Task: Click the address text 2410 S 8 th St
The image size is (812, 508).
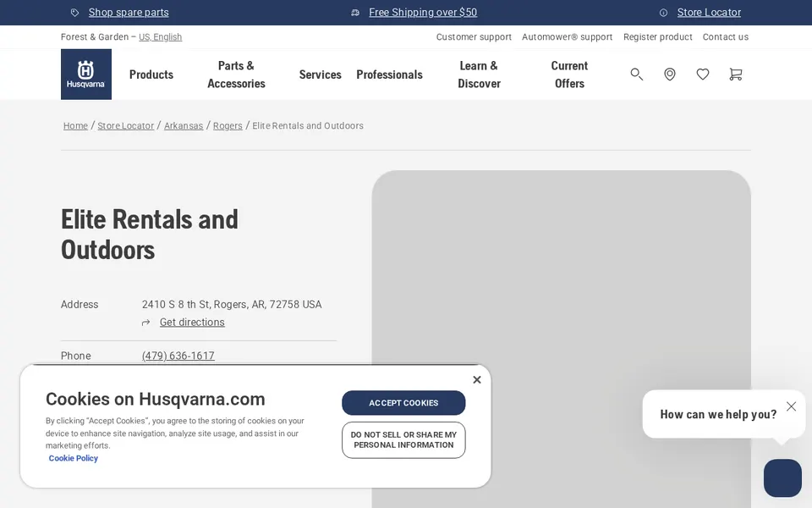Action: (232, 304)
